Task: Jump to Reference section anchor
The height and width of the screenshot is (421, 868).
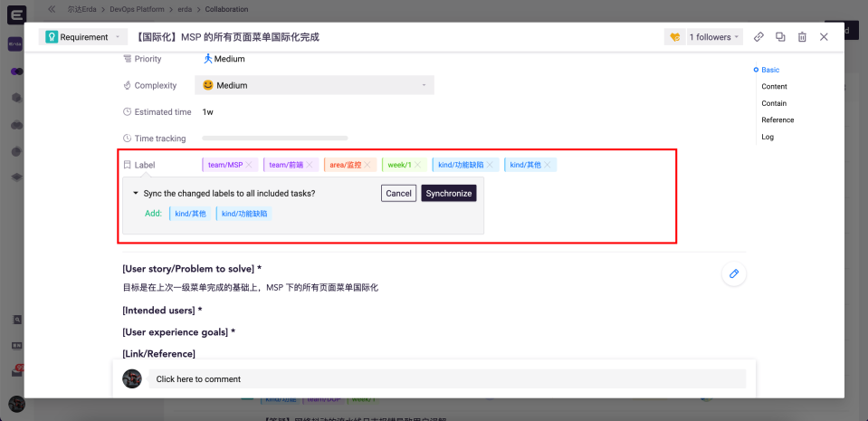Action: [x=777, y=120]
